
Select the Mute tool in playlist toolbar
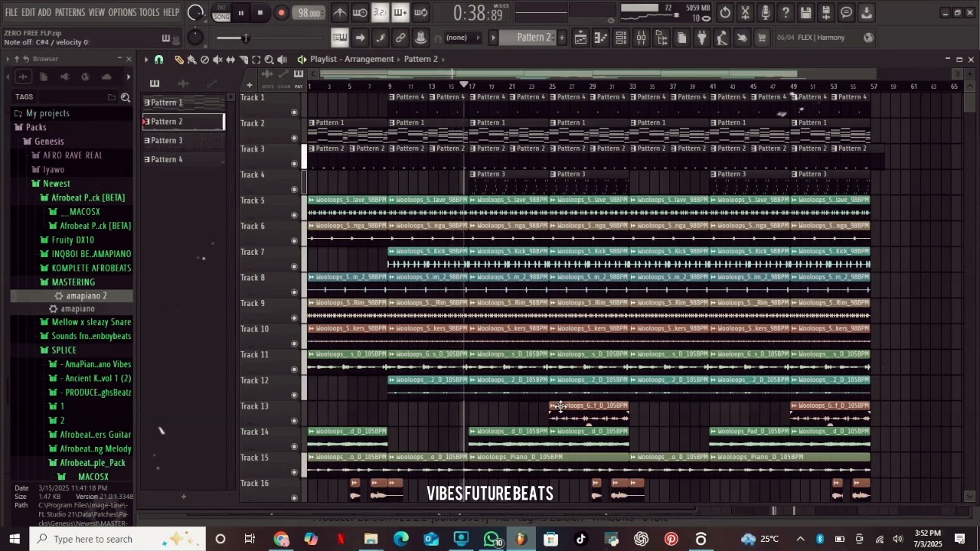(217, 60)
